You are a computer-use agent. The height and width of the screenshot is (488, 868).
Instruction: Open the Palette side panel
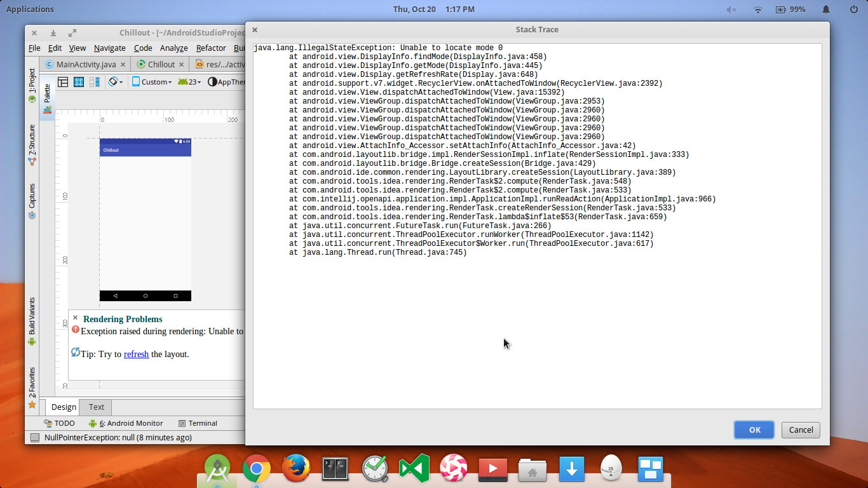pyautogui.click(x=47, y=98)
